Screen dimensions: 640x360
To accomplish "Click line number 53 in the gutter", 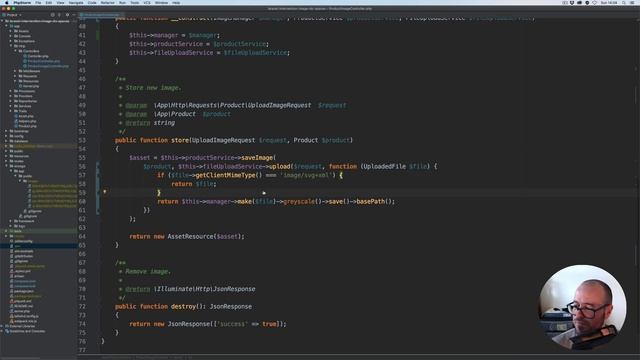I will tap(82, 140).
